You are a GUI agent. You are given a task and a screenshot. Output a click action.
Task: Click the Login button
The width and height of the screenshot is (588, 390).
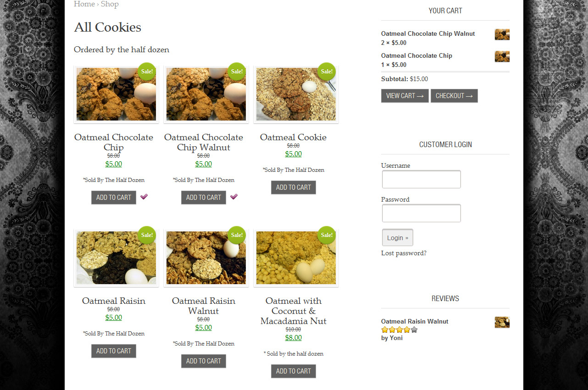coord(398,237)
